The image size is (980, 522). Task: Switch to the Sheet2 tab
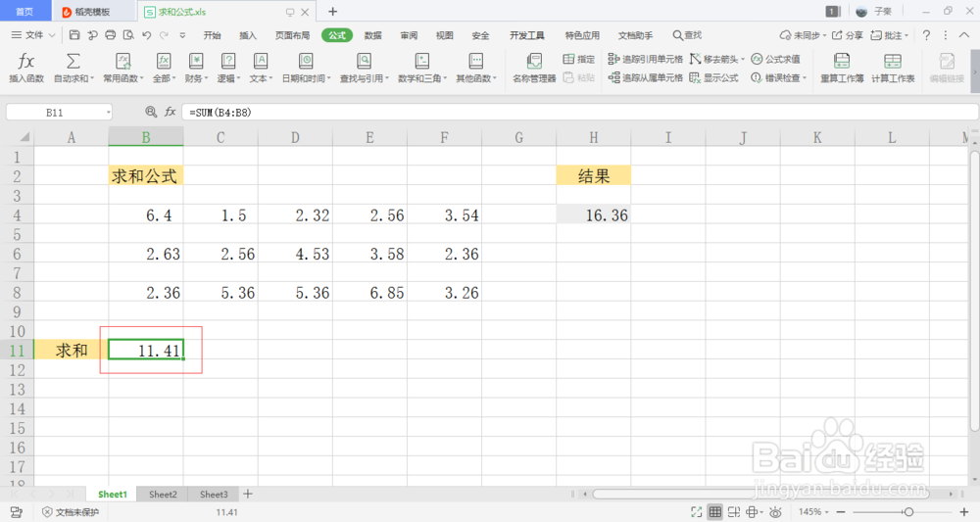pos(163,494)
